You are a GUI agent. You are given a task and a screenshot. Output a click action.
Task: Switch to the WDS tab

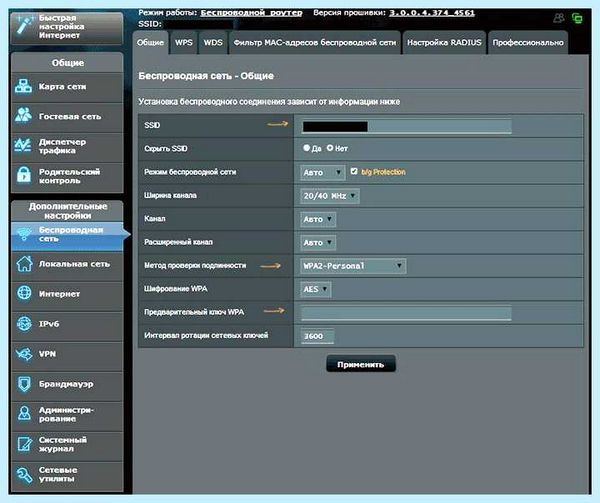click(213, 42)
